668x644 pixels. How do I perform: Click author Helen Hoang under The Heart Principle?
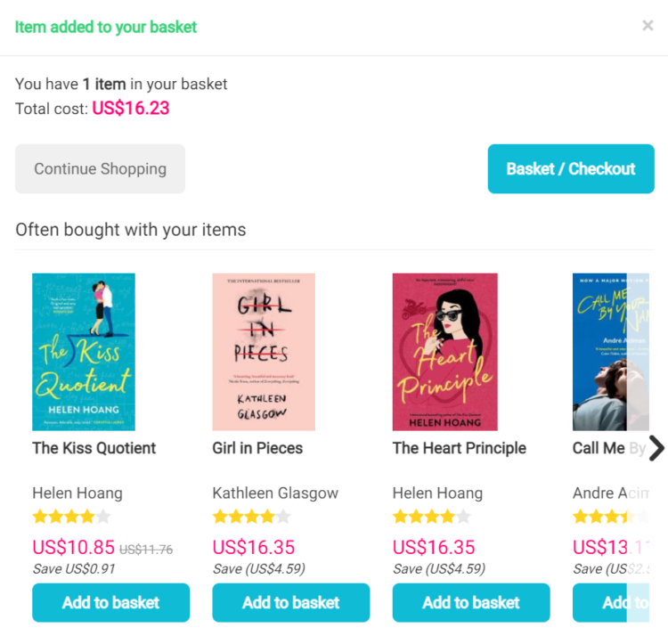tap(437, 493)
